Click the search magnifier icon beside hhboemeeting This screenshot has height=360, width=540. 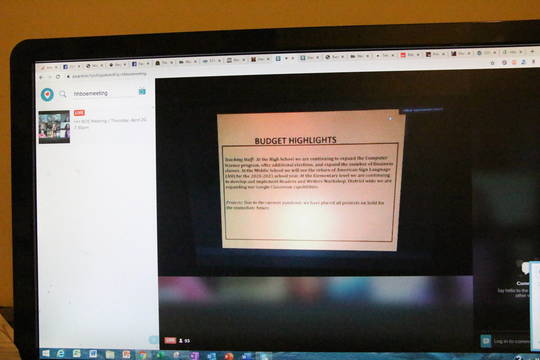click(x=63, y=94)
